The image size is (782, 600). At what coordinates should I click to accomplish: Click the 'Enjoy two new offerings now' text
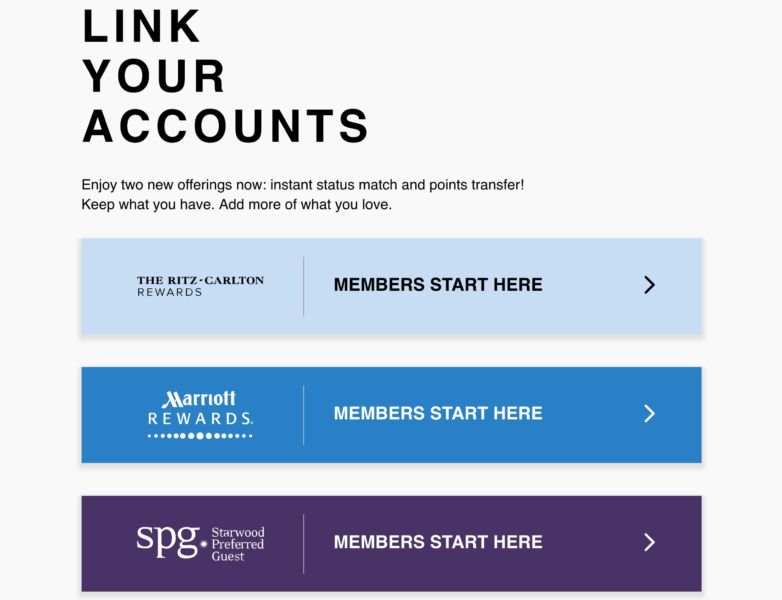click(x=303, y=185)
